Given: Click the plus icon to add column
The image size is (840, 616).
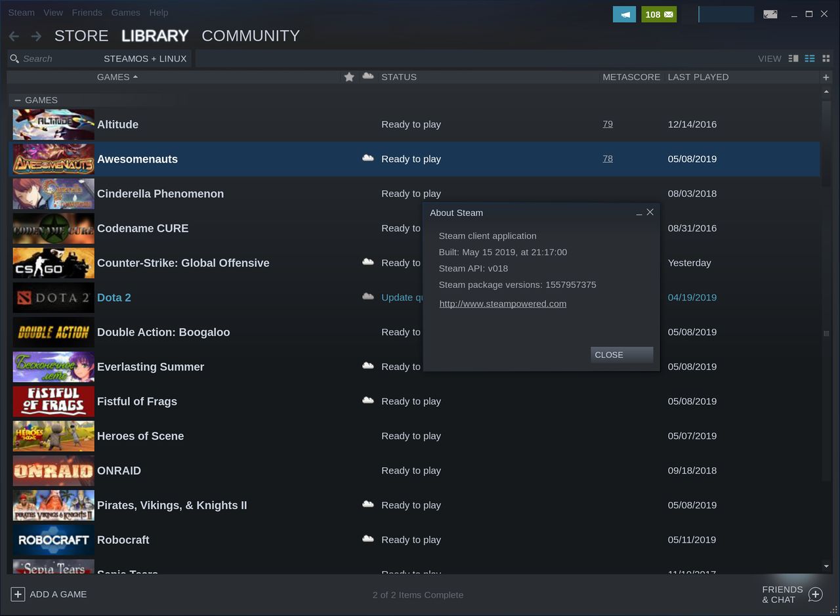Looking at the screenshot, I should coord(826,77).
